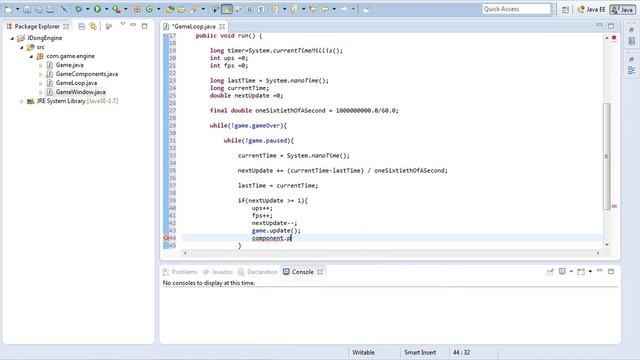Viewport: 640px width, 360px height.
Task: Collapse the src folder node
Action: (x=22, y=47)
